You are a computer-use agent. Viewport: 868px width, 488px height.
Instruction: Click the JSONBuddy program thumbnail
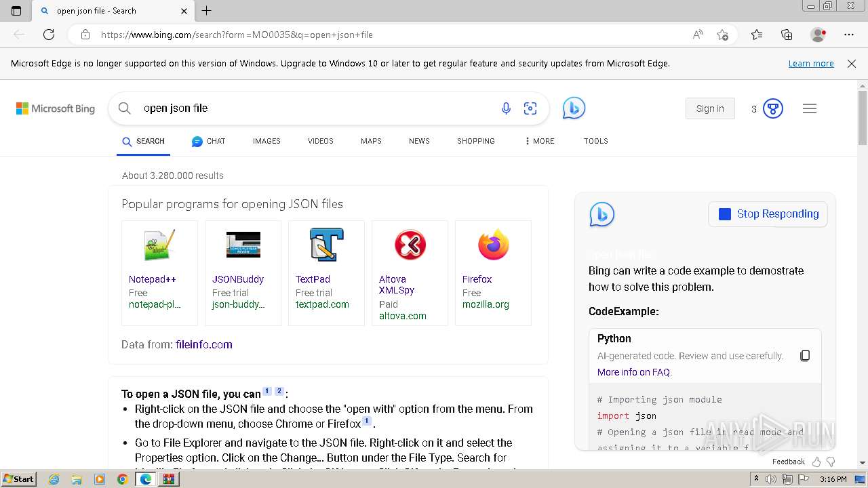[243, 245]
